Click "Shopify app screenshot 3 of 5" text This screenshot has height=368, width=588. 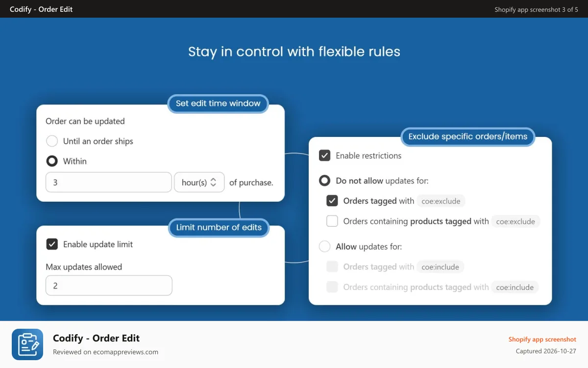[537, 9]
